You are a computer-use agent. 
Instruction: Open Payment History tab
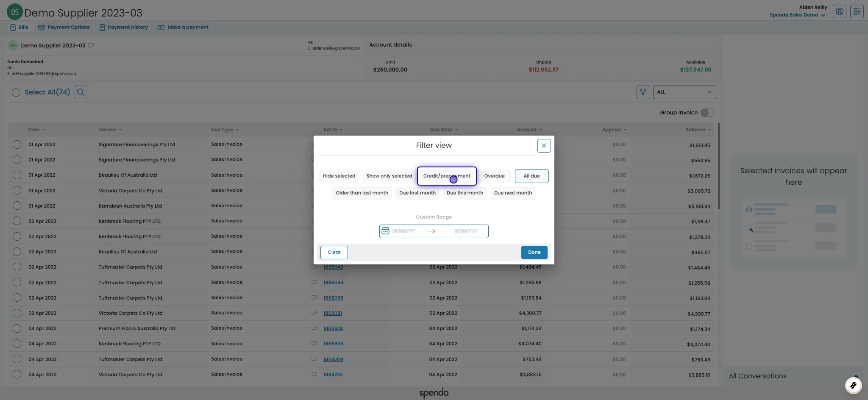click(x=124, y=27)
